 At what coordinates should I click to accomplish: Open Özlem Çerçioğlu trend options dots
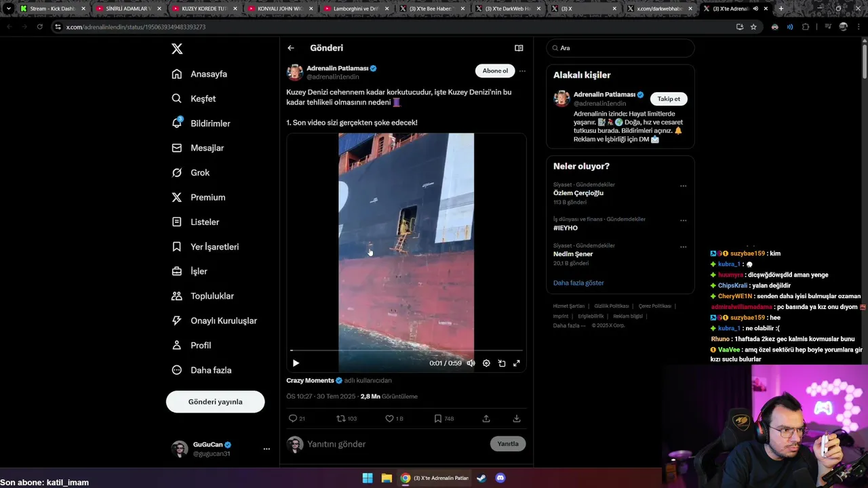(684, 186)
